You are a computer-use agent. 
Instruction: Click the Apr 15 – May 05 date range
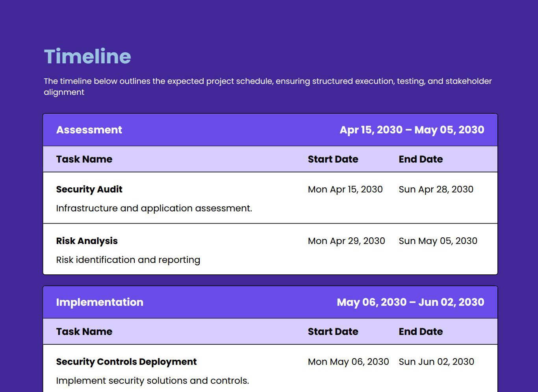412,130
